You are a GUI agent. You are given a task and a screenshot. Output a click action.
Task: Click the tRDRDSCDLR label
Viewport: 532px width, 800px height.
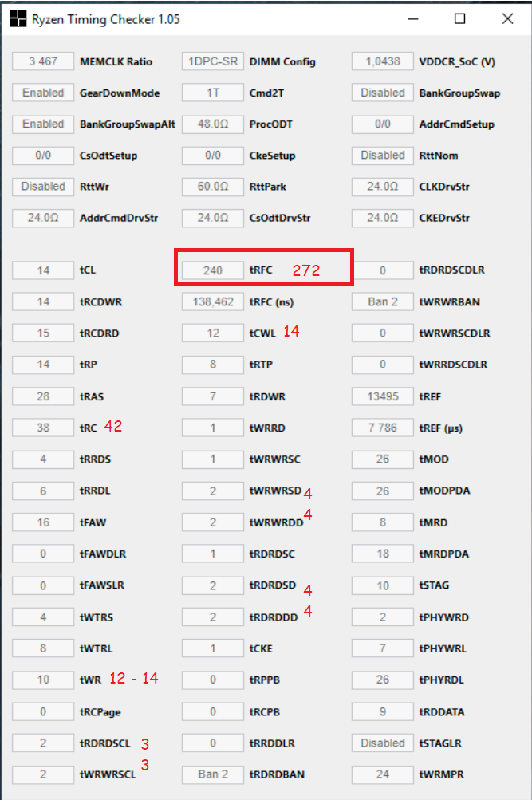452,270
